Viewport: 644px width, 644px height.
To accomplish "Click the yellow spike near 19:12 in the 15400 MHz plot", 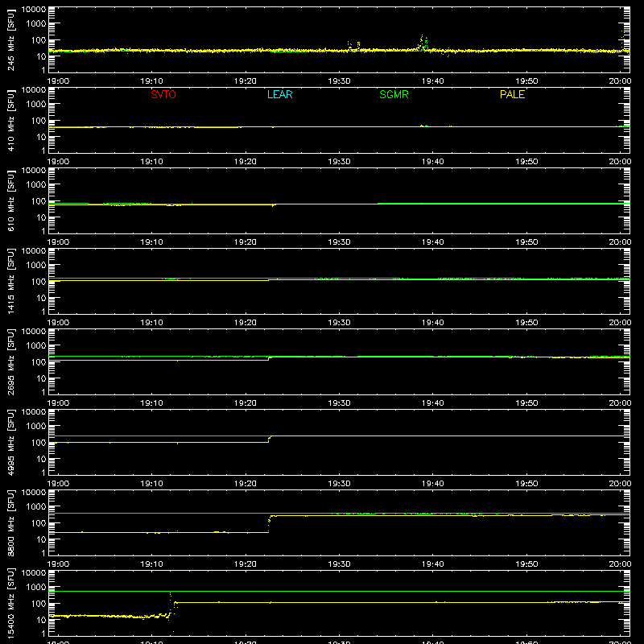I will coord(171,601).
